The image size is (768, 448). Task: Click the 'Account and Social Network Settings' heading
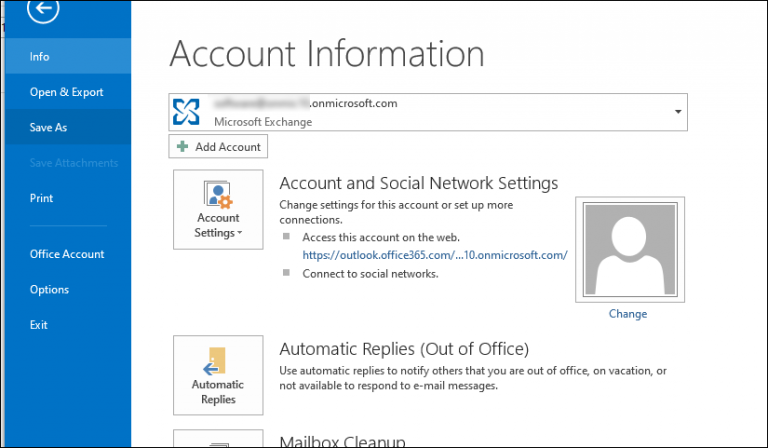pyautogui.click(x=419, y=183)
